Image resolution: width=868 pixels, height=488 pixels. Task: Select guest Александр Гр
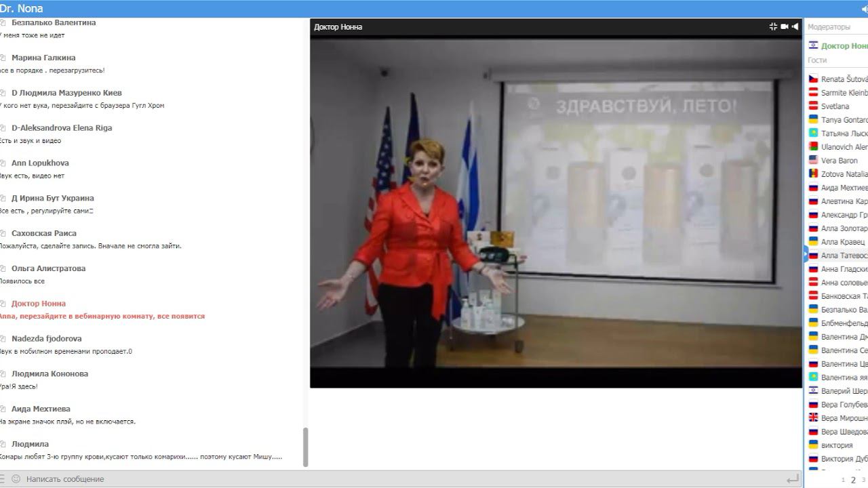844,215
